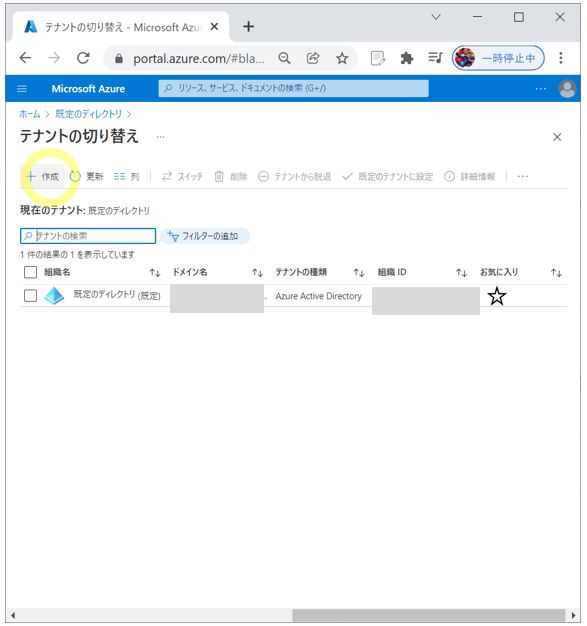Focus the テナントの検索 search field
The width and height of the screenshot is (587, 626).
88,236
